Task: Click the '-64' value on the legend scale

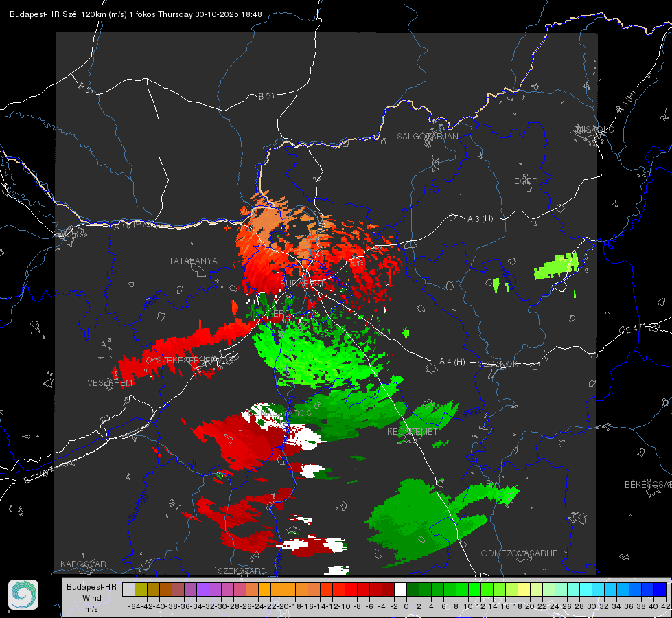Action: [x=134, y=606]
